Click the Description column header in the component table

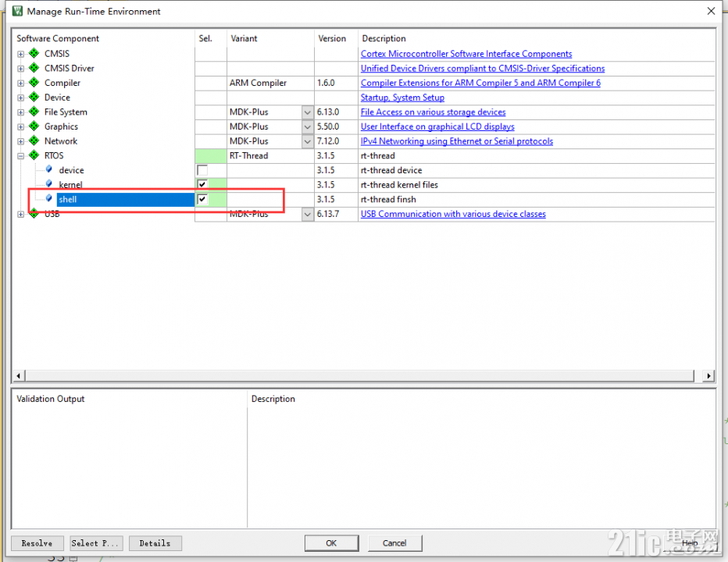pyautogui.click(x=384, y=38)
